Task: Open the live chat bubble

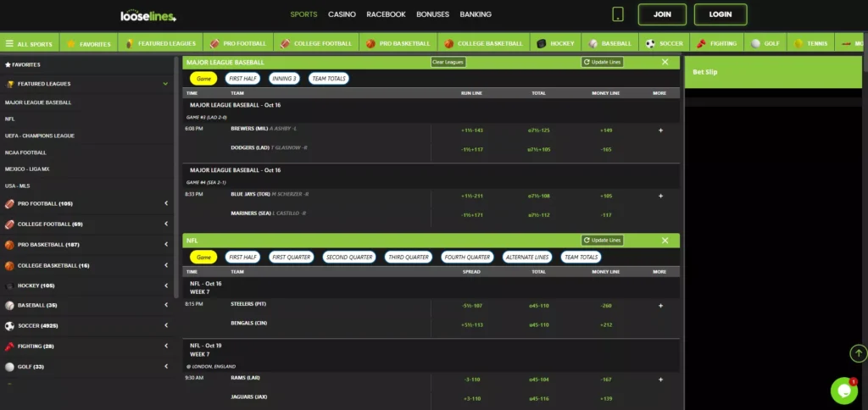Action: tap(844, 391)
